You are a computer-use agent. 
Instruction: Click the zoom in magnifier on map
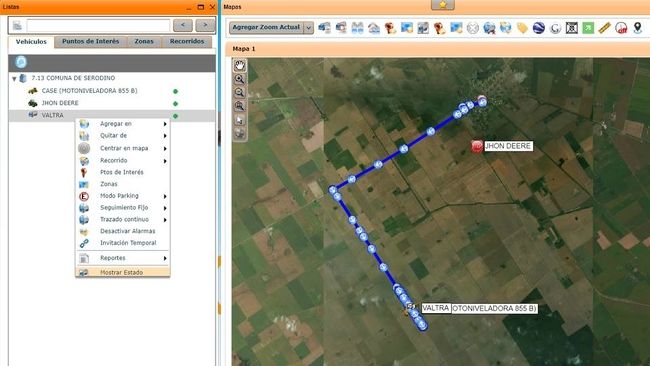click(x=240, y=79)
